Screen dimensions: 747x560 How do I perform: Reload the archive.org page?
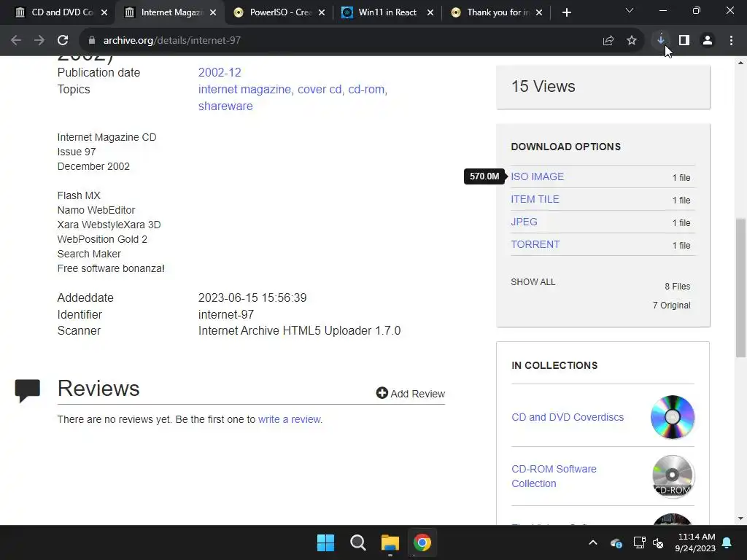point(63,41)
